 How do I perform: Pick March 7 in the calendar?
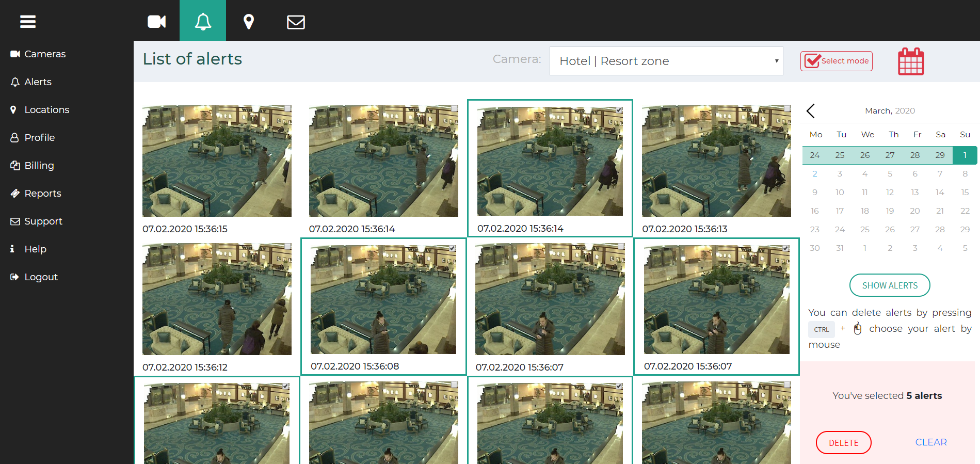click(x=940, y=173)
